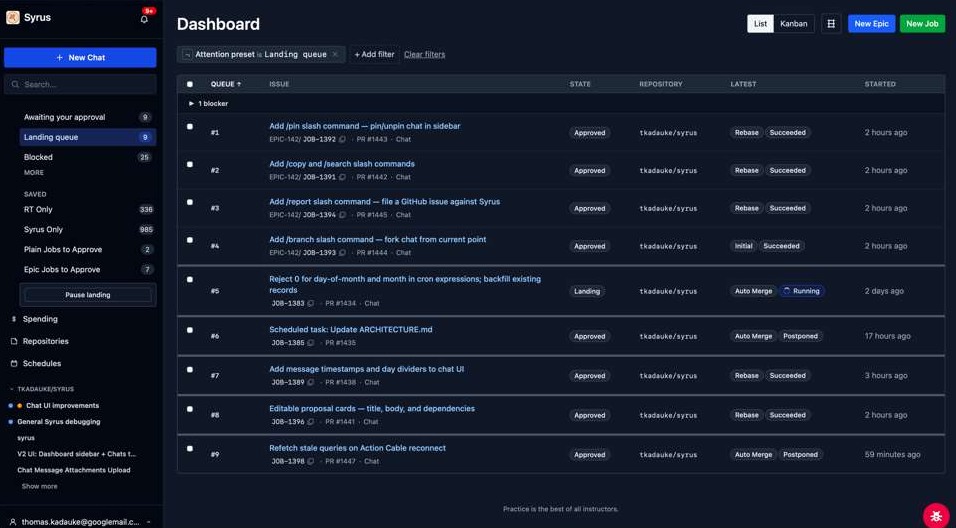Viewport: 956px width, 528px height.
Task: Open the red bug report button
Action: [x=936, y=516]
